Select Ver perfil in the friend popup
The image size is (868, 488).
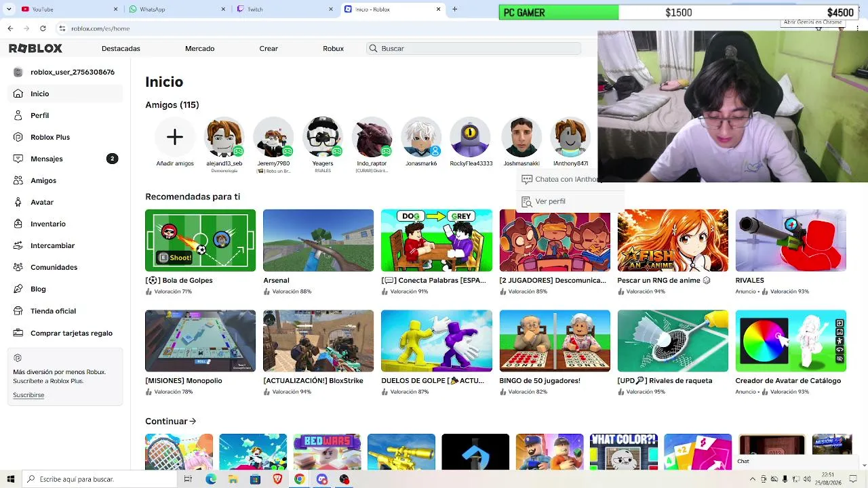click(x=570, y=201)
